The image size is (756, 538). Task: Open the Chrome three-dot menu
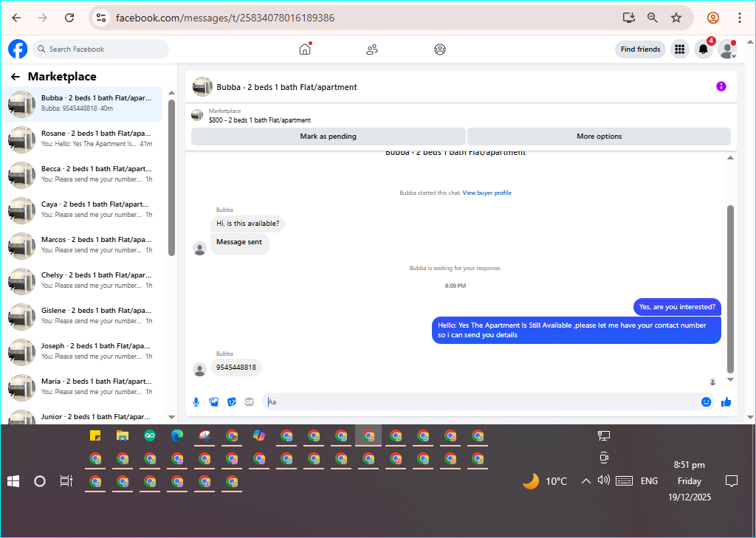click(x=740, y=18)
